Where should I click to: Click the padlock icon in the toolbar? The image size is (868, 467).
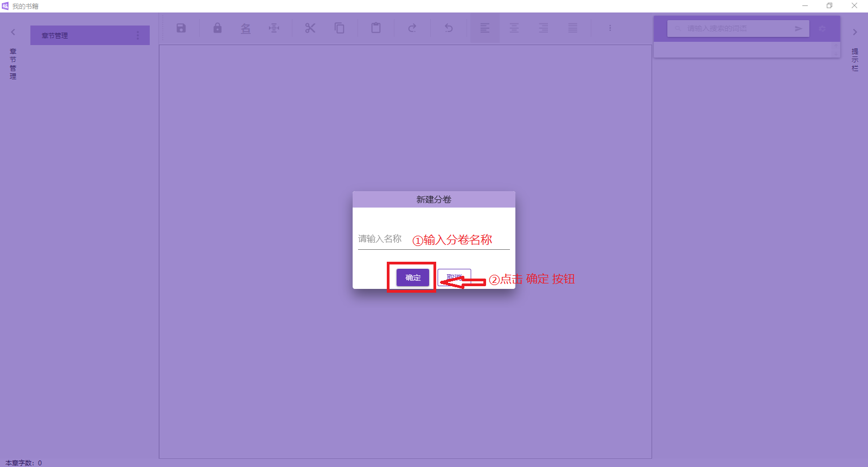[218, 28]
